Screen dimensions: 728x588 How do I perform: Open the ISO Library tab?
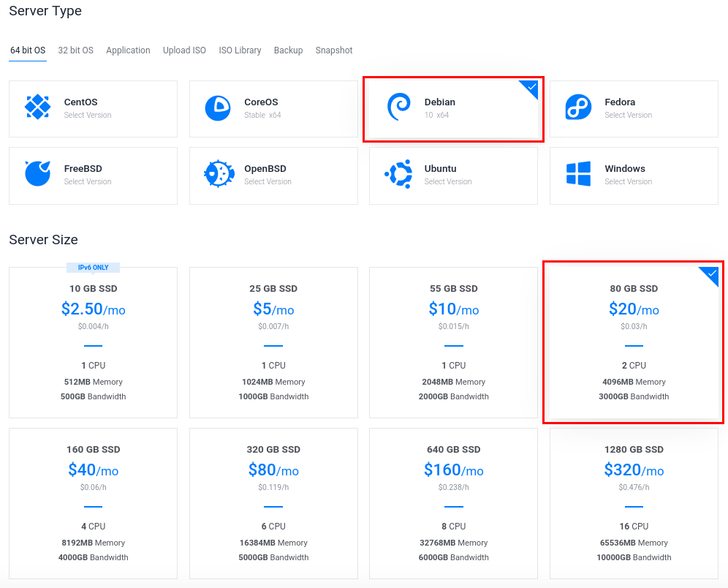[240, 50]
